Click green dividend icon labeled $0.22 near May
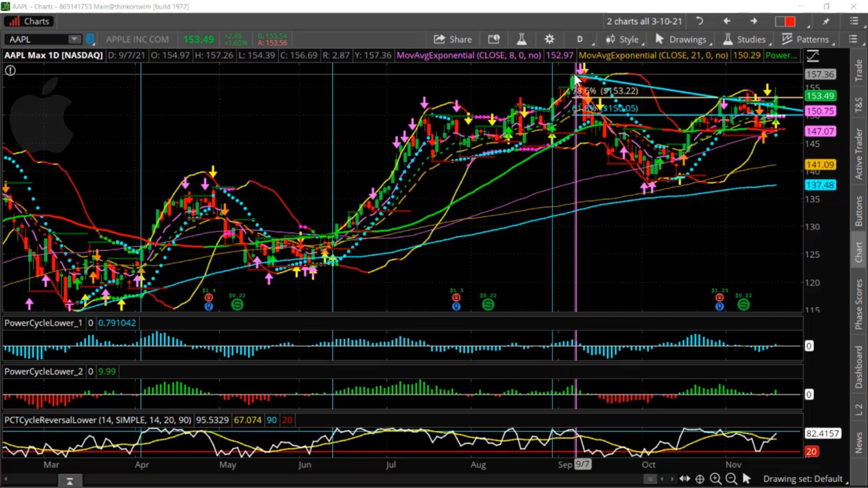 click(237, 305)
